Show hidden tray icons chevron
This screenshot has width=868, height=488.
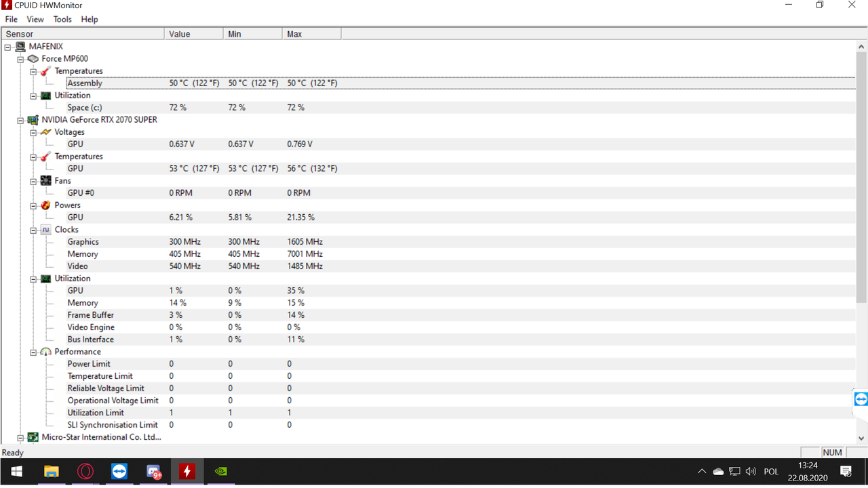tap(702, 472)
